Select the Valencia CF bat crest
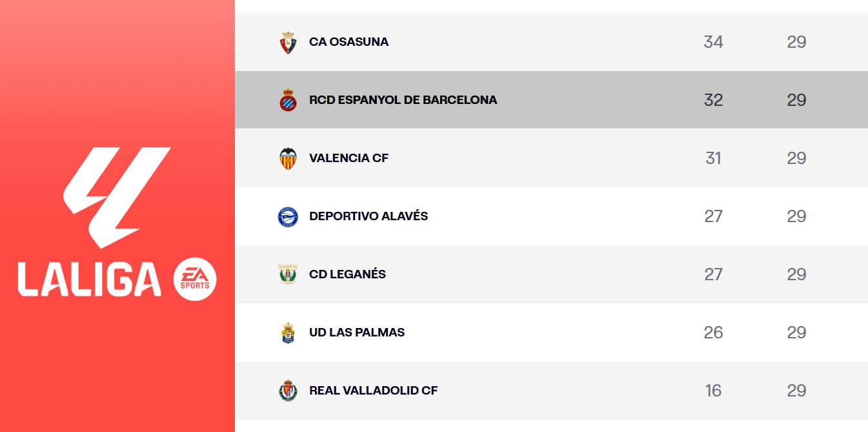Viewport: 868px width, 432px height. 288,158
